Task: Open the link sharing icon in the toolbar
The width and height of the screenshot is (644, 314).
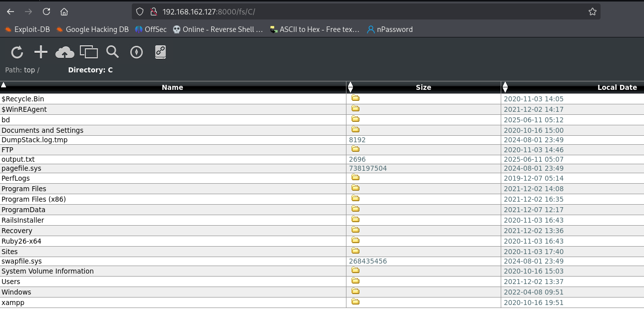Action: [x=160, y=52]
